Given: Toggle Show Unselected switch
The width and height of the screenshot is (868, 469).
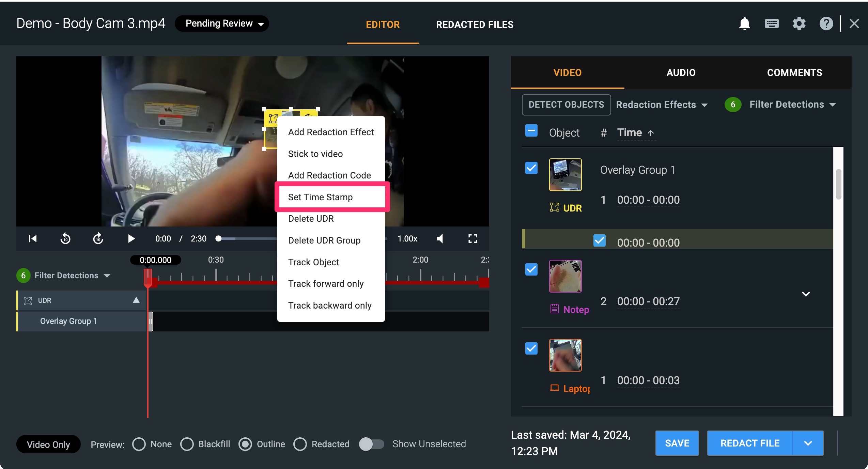Looking at the screenshot, I should (372, 444).
